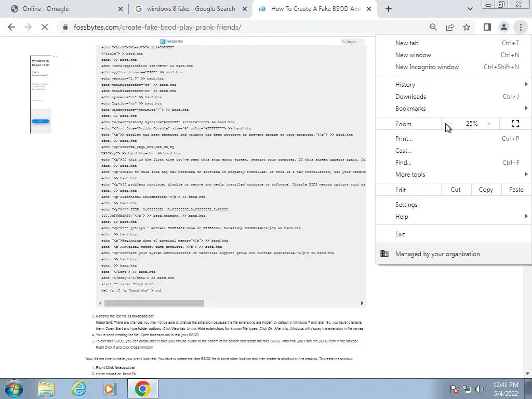Click the page scrollbar down arrow
The image size is (532, 399).
[528, 374]
